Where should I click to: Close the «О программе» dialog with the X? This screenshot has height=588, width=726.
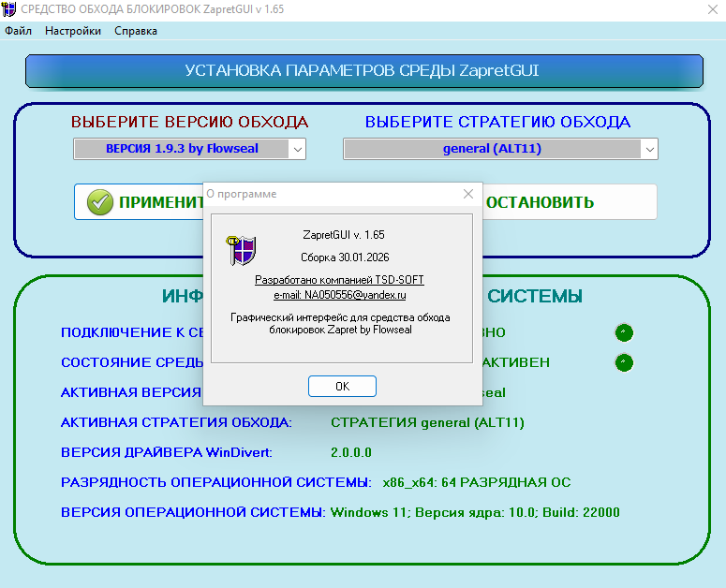468,194
